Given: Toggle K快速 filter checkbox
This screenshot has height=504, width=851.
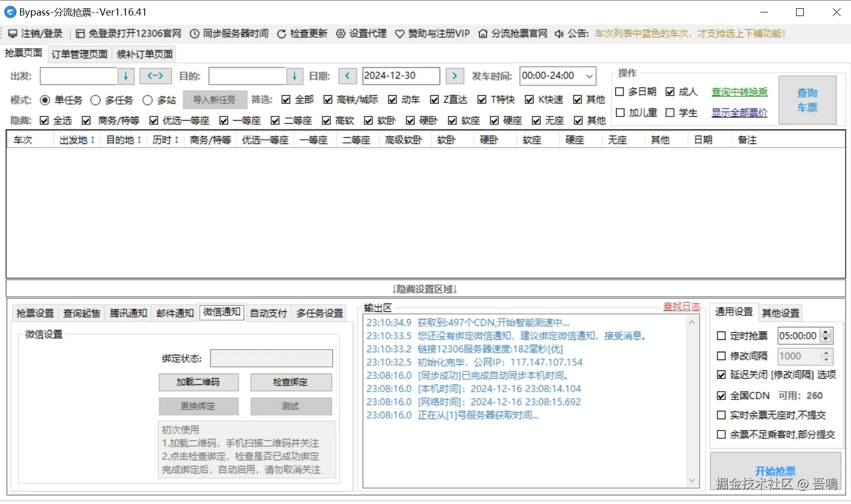Looking at the screenshot, I should tap(529, 99).
